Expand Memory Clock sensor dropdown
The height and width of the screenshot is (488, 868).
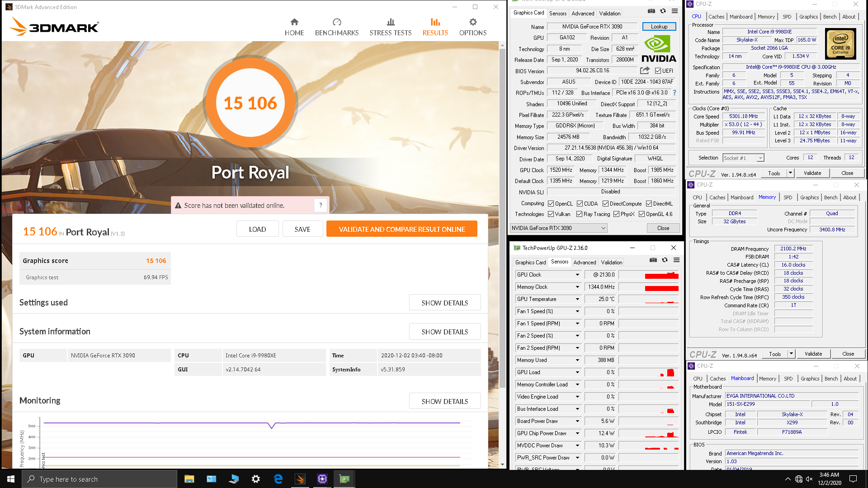(x=577, y=287)
